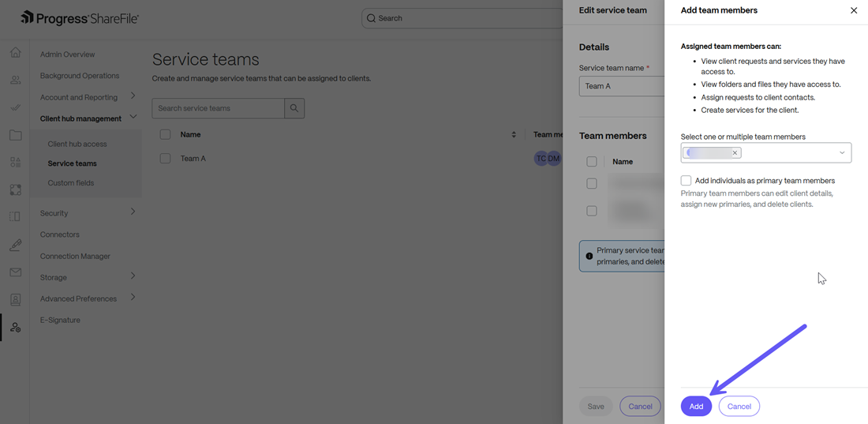Enable Add individuals as primary team members
This screenshot has height=424, width=868.
(x=686, y=181)
